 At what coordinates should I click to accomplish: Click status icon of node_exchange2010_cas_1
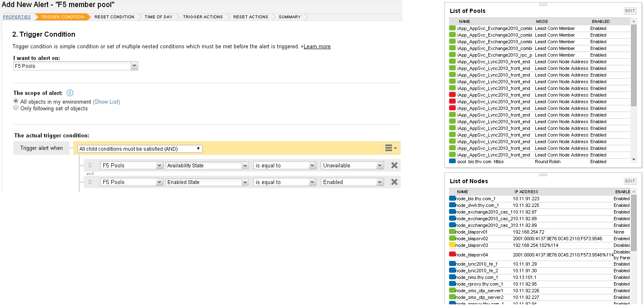tap(452, 212)
